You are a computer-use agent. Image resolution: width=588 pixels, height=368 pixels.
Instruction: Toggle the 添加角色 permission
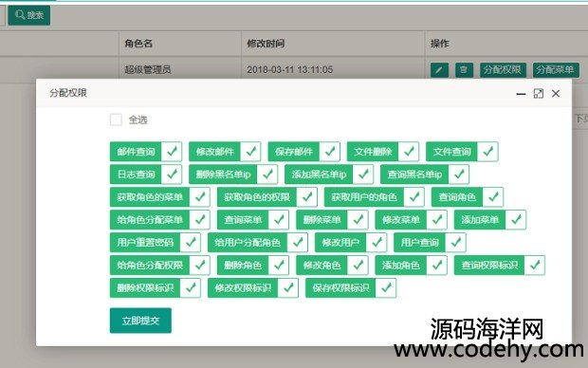click(x=411, y=266)
